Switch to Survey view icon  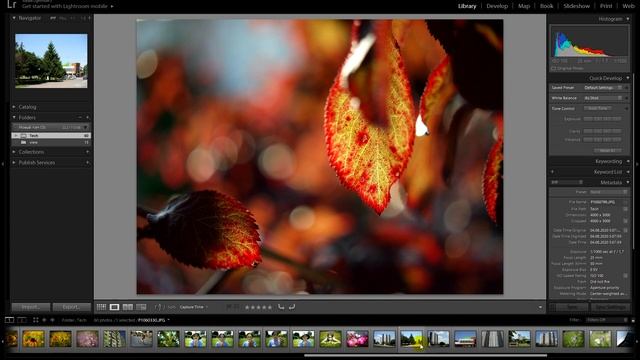141,307
